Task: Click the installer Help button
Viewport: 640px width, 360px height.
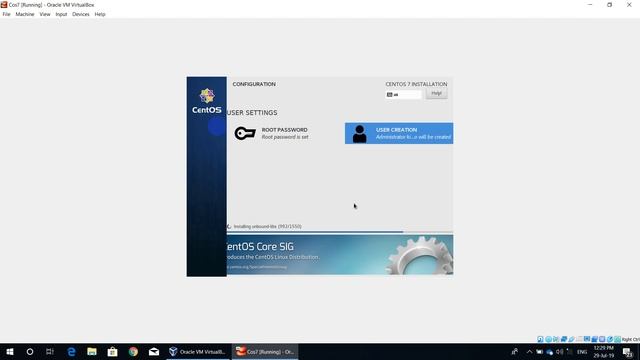Action: pyautogui.click(x=436, y=93)
